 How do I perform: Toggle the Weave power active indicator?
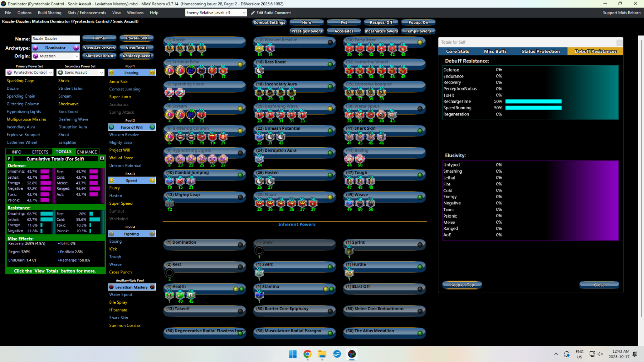pyautogui.click(x=420, y=197)
